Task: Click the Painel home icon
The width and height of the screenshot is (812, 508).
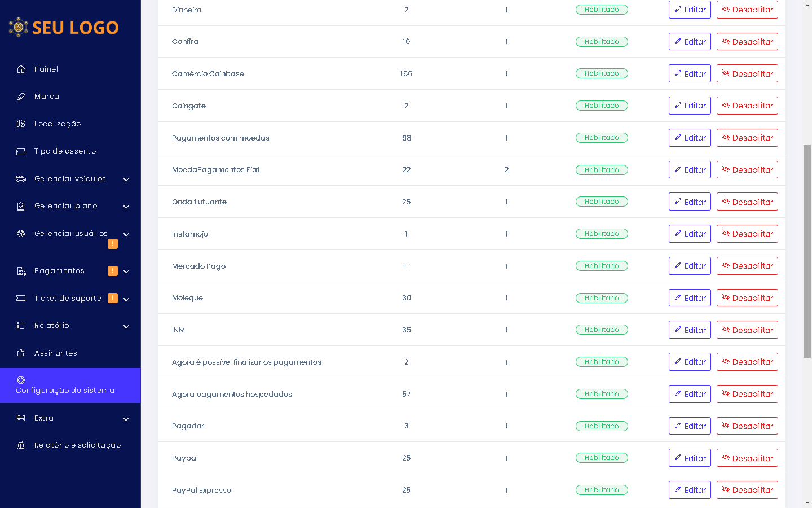Action: click(x=21, y=69)
